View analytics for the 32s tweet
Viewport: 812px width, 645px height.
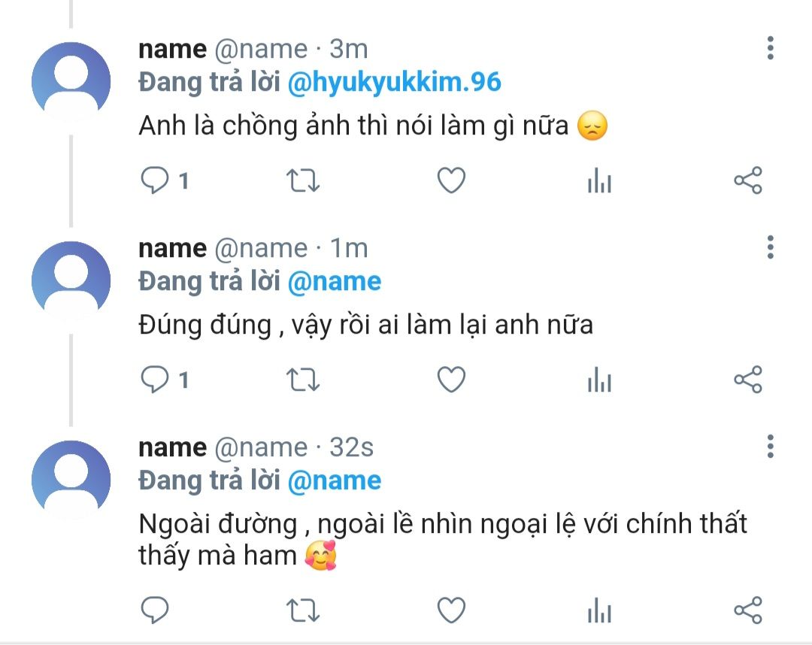[599, 609]
